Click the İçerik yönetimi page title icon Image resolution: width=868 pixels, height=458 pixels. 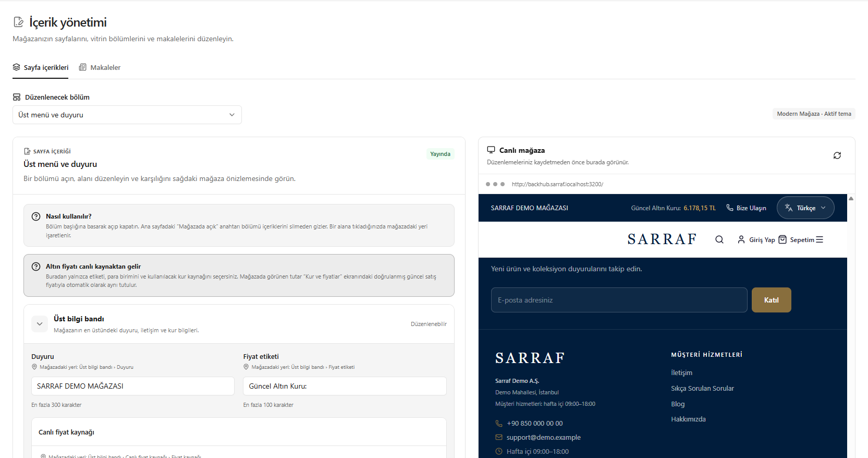click(18, 22)
